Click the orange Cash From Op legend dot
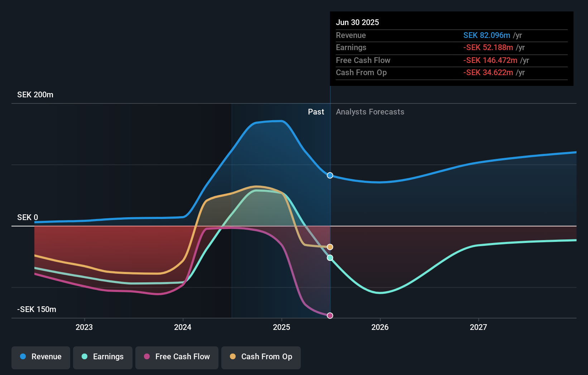The width and height of the screenshot is (588, 375). (x=233, y=356)
